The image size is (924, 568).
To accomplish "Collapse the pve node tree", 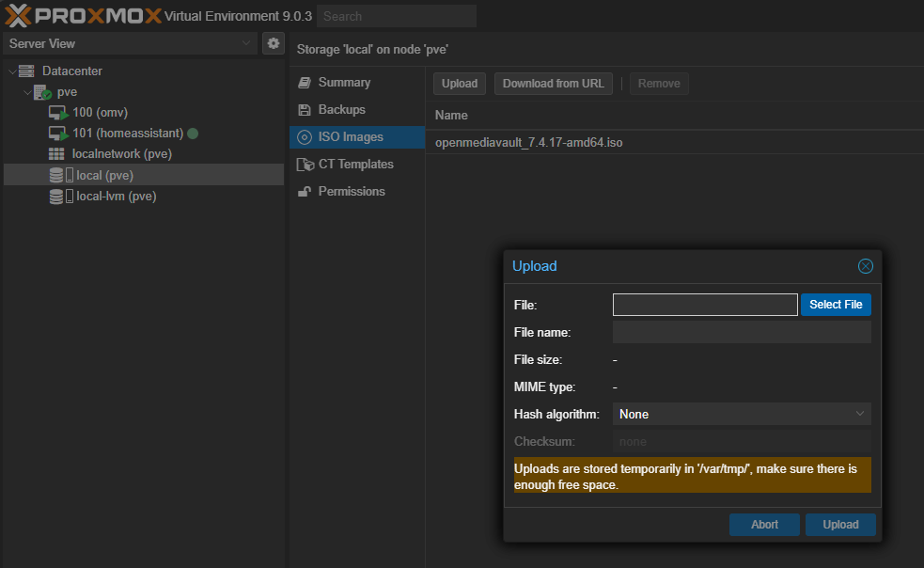I will click(x=26, y=92).
